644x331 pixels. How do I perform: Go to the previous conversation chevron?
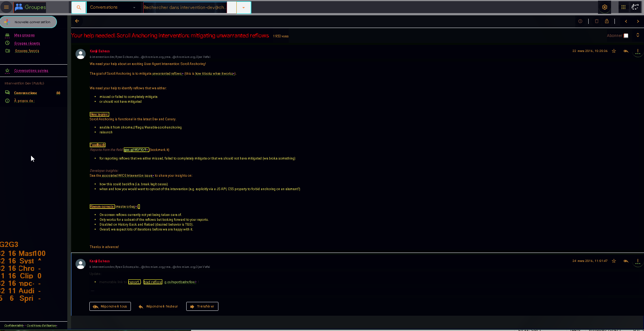coord(626,21)
